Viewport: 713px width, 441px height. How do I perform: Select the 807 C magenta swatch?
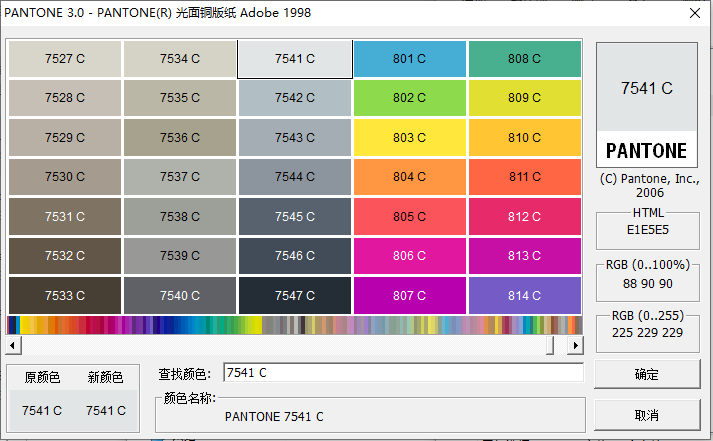pyautogui.click(x=410, y=296)
